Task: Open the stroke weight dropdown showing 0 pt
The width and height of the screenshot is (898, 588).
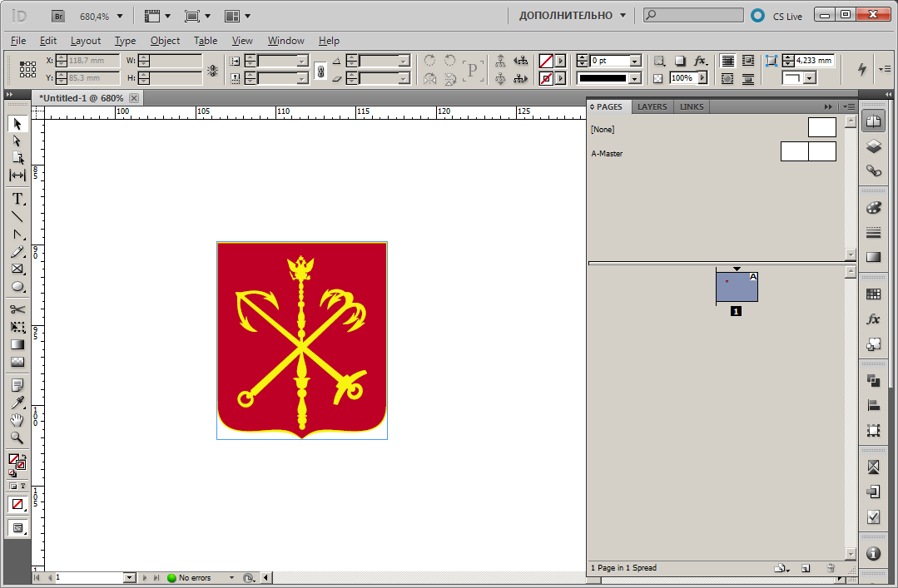Action: (x=634, y=61)
